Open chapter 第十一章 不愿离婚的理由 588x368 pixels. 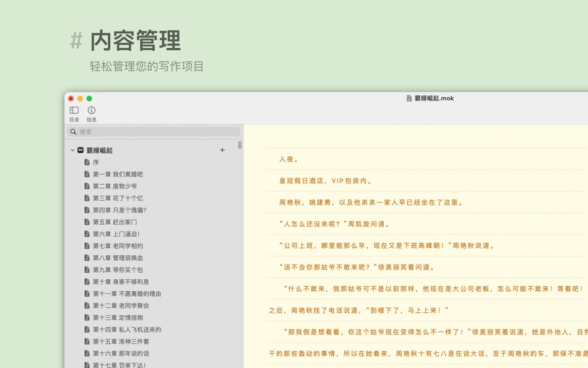(127, 294)
